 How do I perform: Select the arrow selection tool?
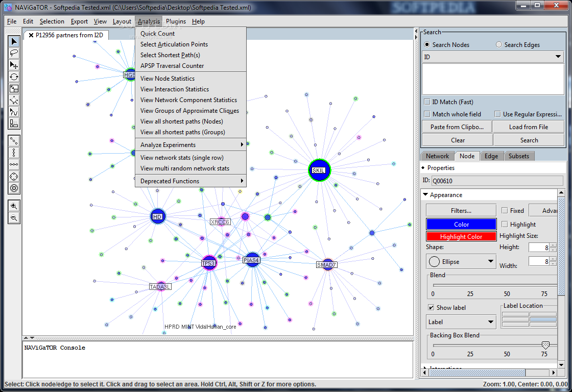point(14,41)
